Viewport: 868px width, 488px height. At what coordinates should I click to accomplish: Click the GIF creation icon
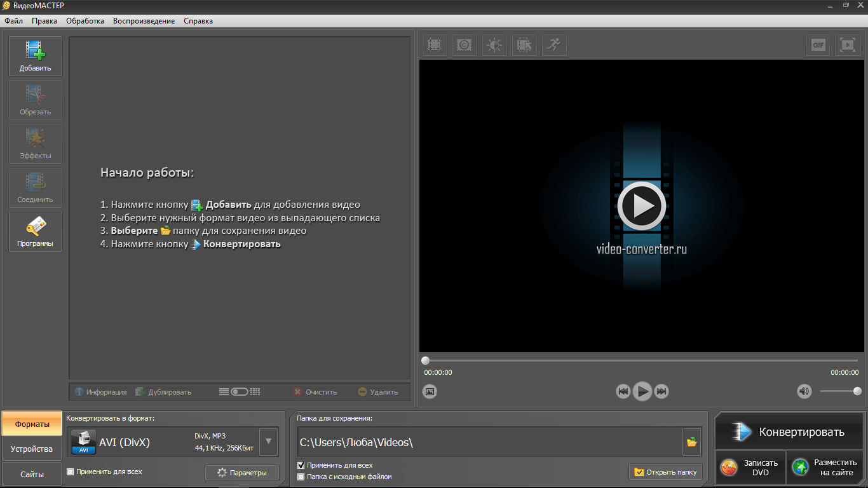click(x=818, y=45)
